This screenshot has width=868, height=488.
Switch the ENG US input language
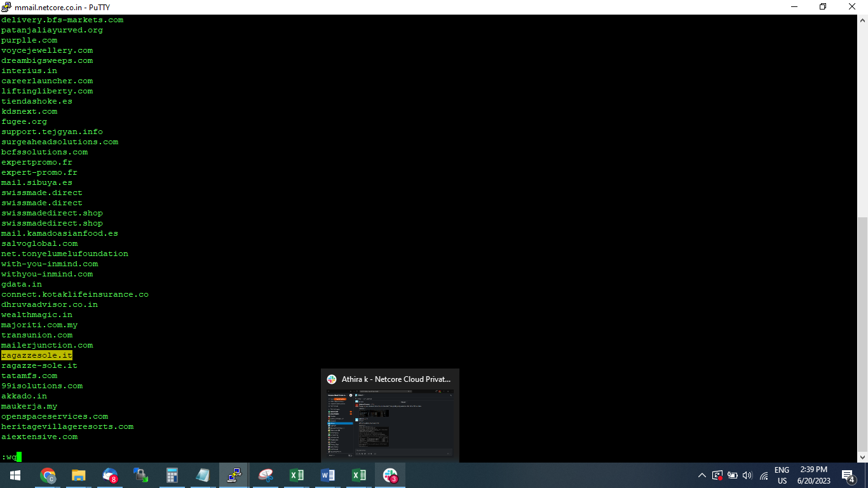(782, 475)
